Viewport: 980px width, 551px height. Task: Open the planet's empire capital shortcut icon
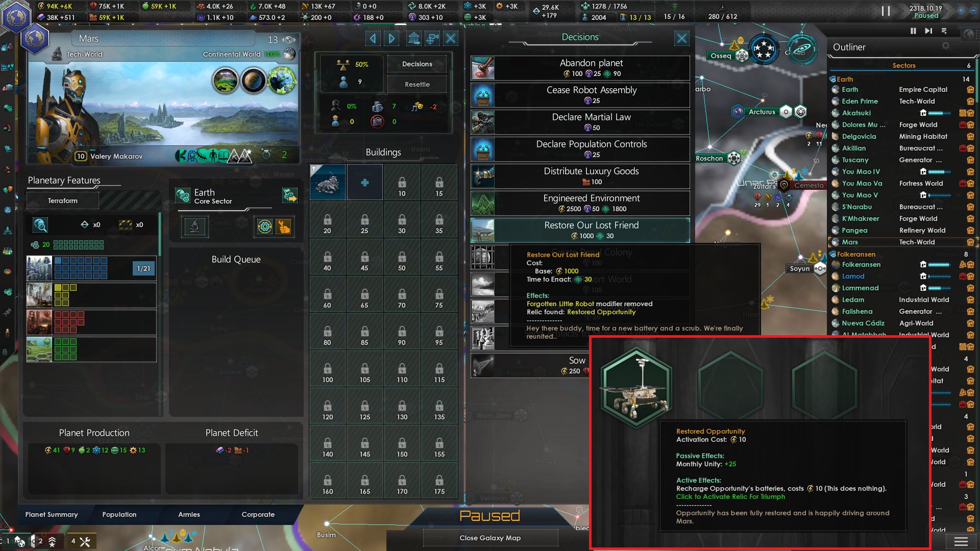414,38
